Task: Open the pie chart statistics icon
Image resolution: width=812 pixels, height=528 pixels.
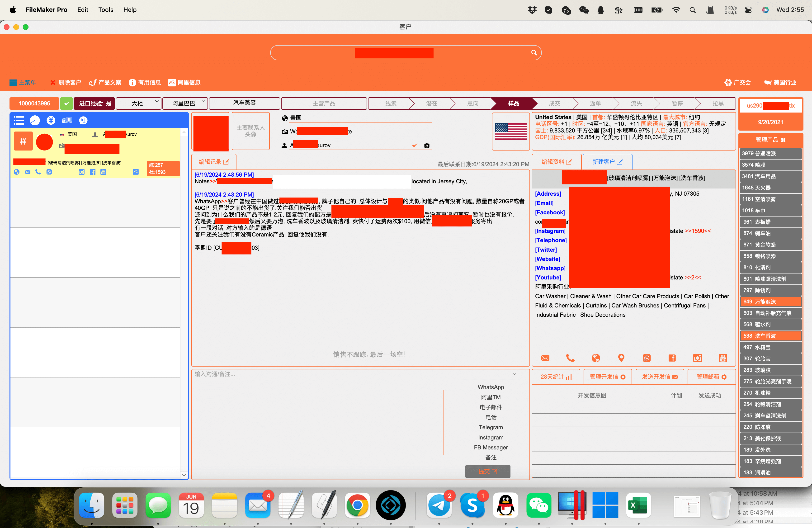Action: click(35, 120)
